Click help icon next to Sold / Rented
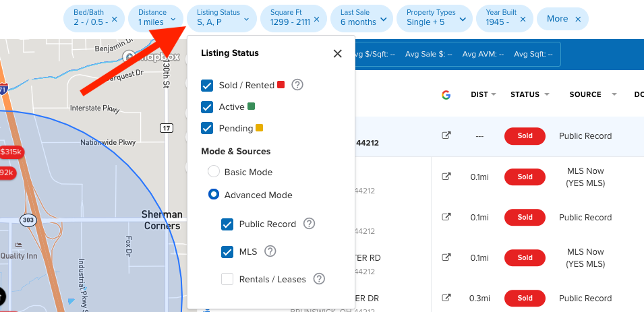The image size is (644, 312). click(297, 85)
